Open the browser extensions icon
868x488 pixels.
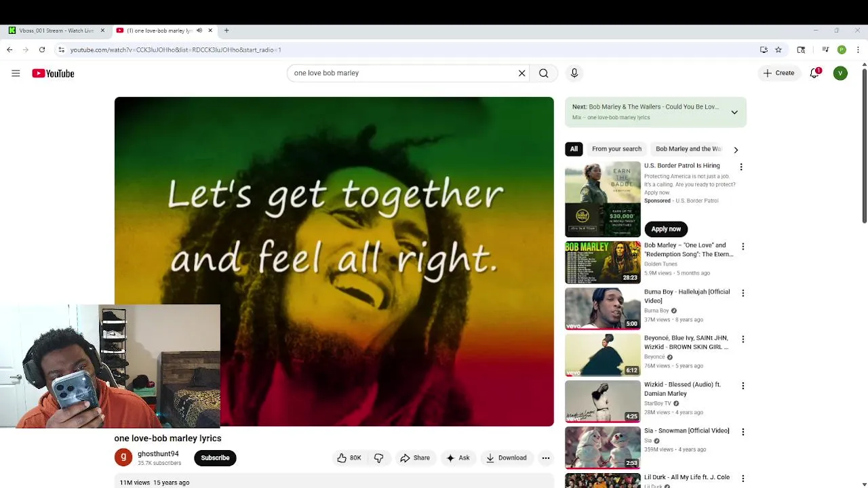(801, 49)
